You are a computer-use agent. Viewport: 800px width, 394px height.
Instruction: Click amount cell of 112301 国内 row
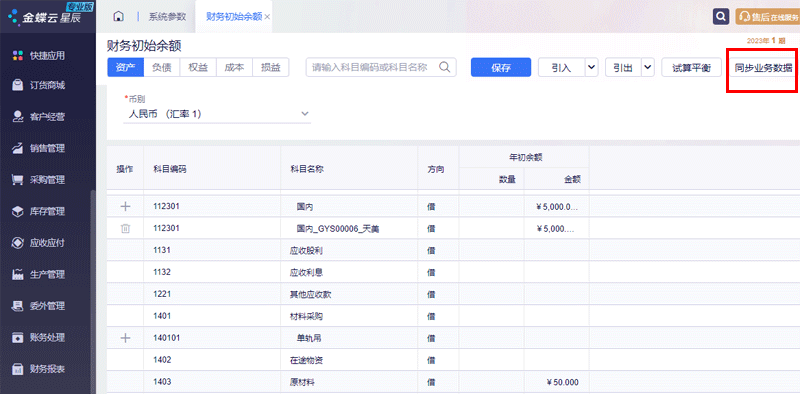[x=556, y=207]
